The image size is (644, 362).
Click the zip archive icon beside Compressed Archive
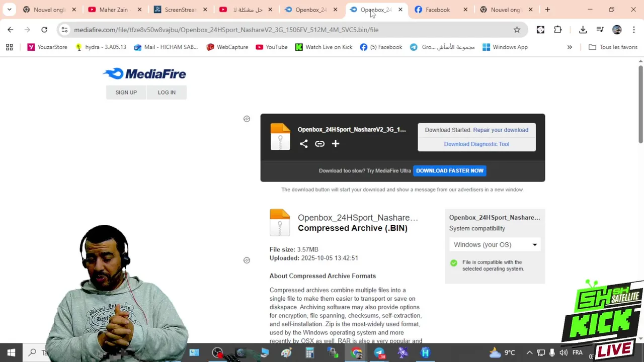(280, 223)
